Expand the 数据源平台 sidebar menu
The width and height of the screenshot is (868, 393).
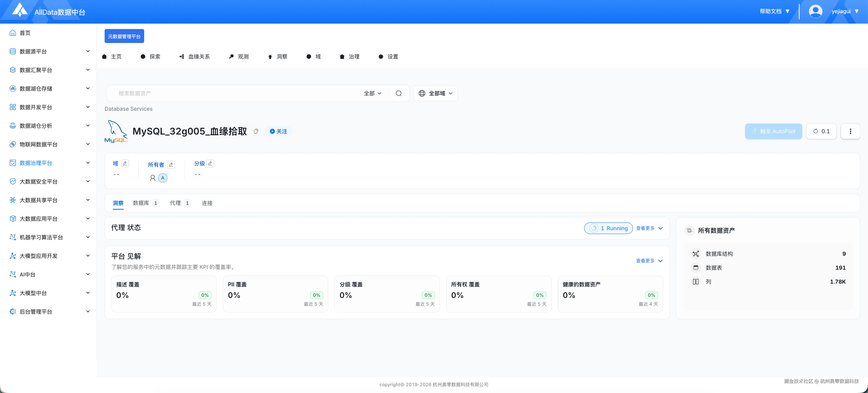tap(50, 51)
